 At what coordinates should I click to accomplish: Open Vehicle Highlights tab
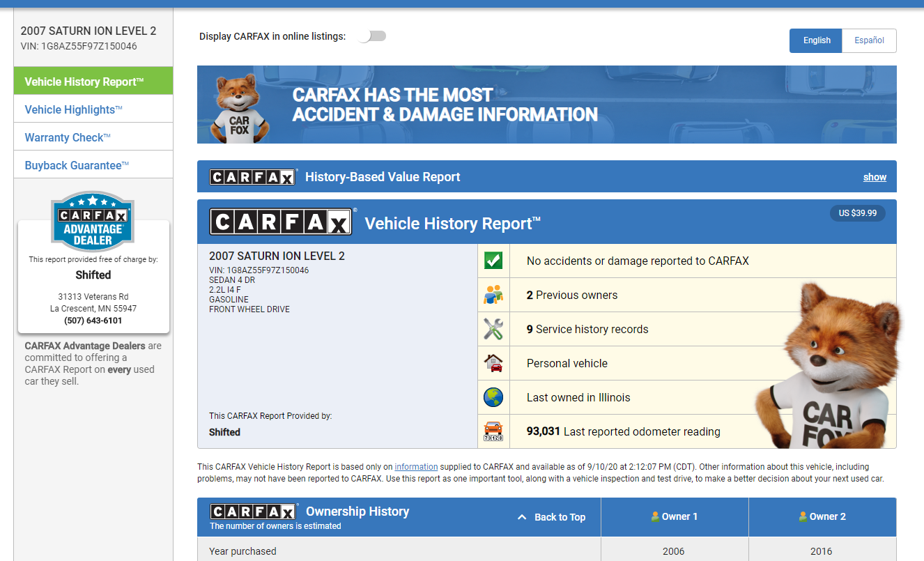click(x=93, y=109)
